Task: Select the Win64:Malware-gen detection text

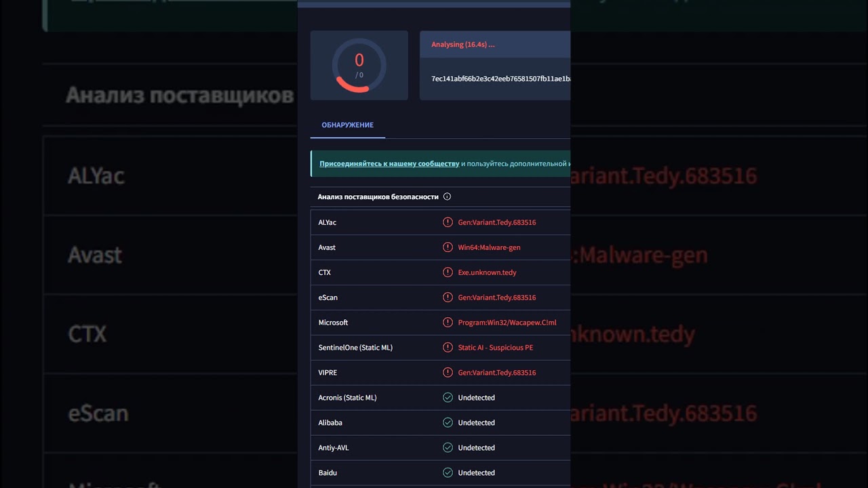Action: (490, 247)
